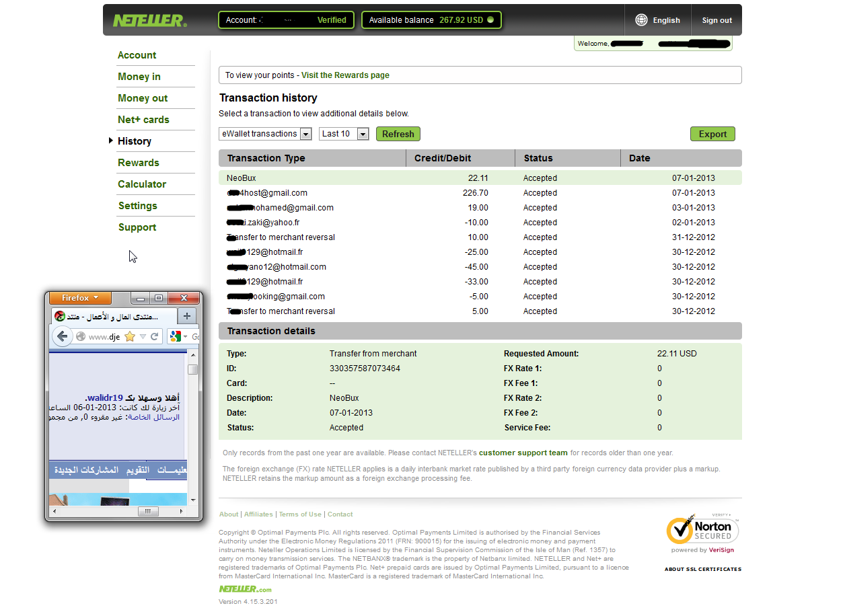Select the 19.00 transaction dated 03-01-2013

click(480, 208)
